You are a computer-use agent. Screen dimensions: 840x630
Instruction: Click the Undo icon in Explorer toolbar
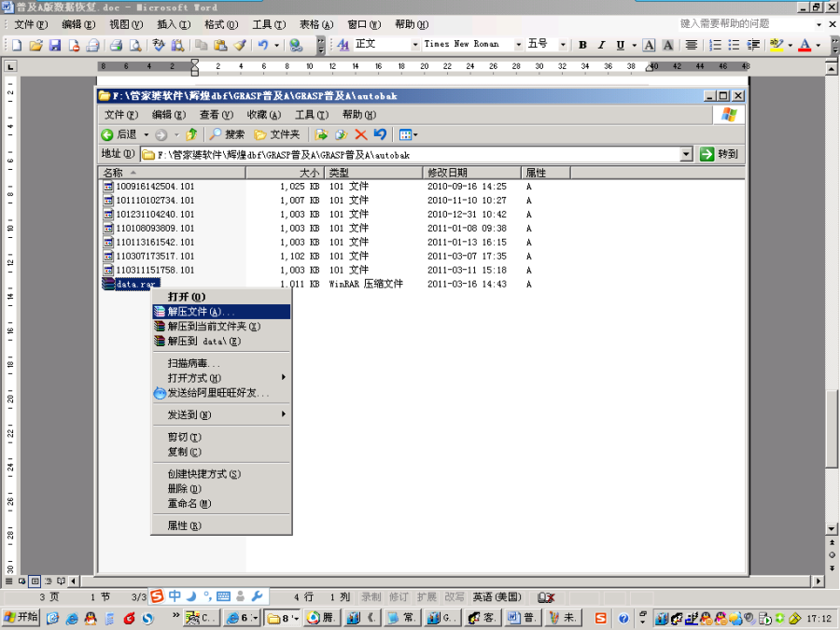point(380,134)
